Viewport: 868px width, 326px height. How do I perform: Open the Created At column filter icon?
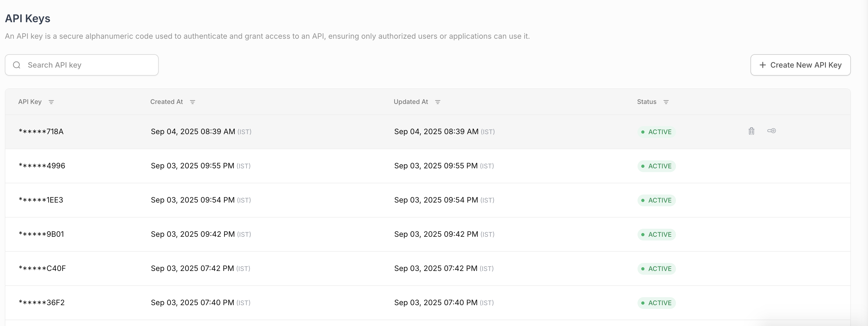(x=192, y=102)
